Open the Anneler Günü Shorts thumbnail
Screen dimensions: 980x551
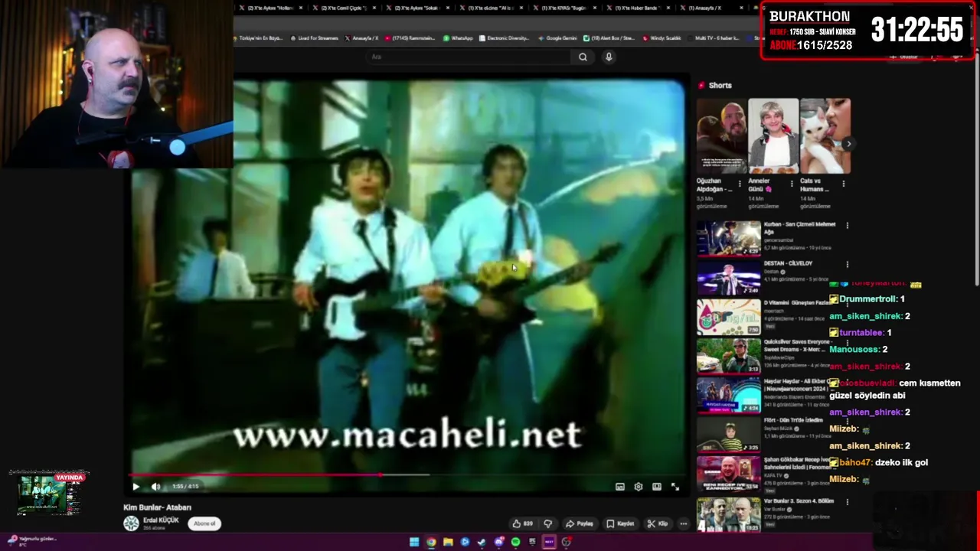[x=773, y=136]
